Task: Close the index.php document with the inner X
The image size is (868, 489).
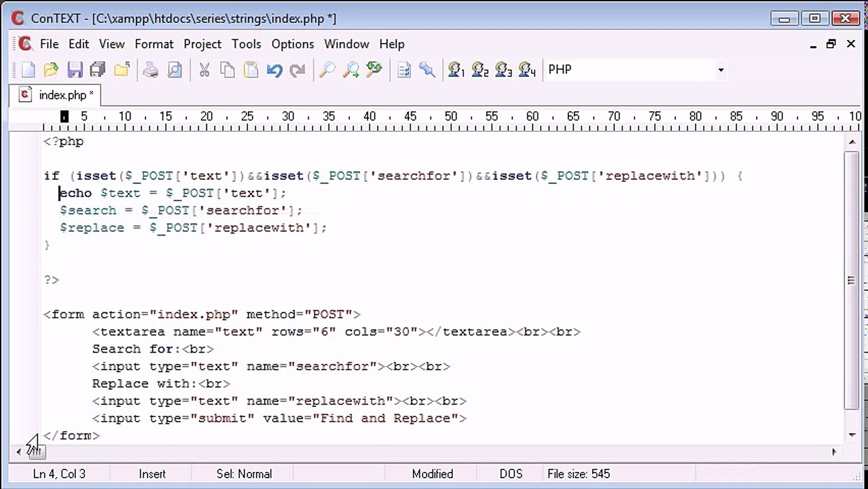Action: tap(850, 44)
